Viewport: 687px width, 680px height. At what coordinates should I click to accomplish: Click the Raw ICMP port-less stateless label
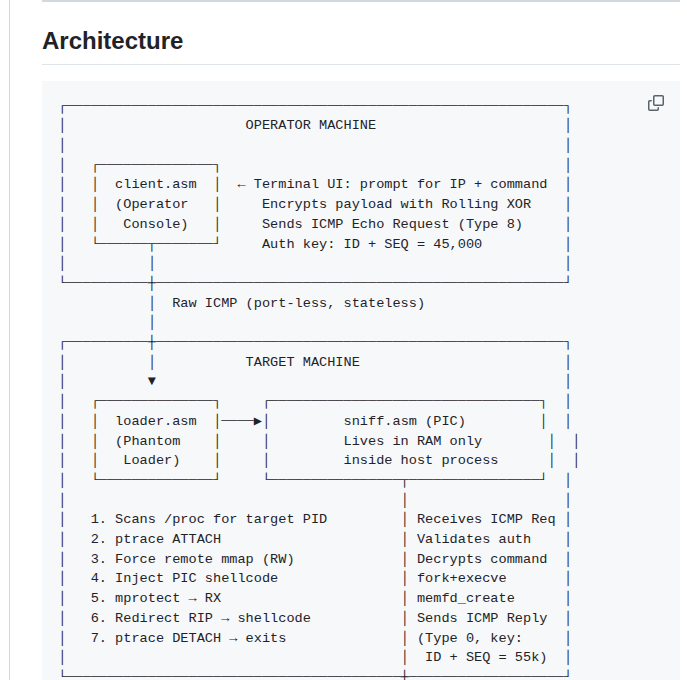pyautogui.click(x=298, y=303)
